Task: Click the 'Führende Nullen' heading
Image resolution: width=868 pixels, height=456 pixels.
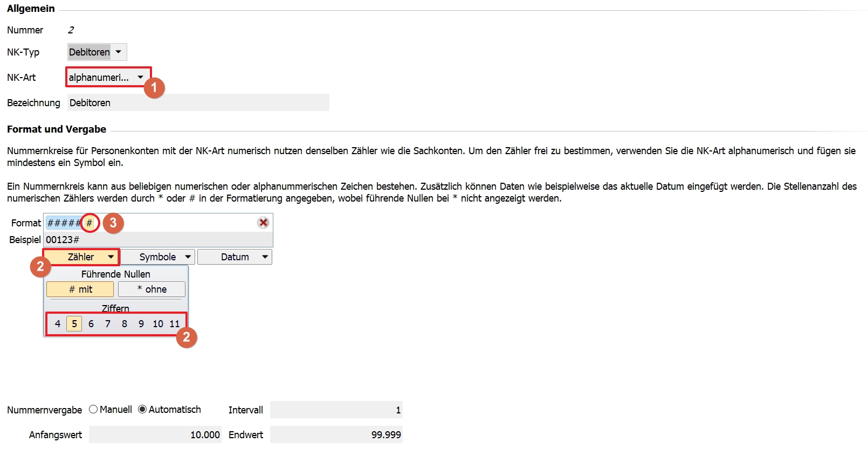Action: [x=116, y=274]
